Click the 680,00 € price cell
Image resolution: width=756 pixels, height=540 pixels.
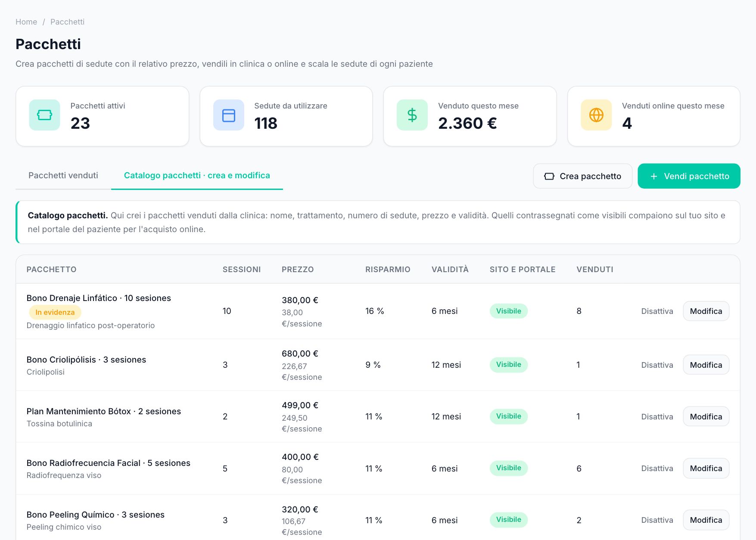click(300, 354)
